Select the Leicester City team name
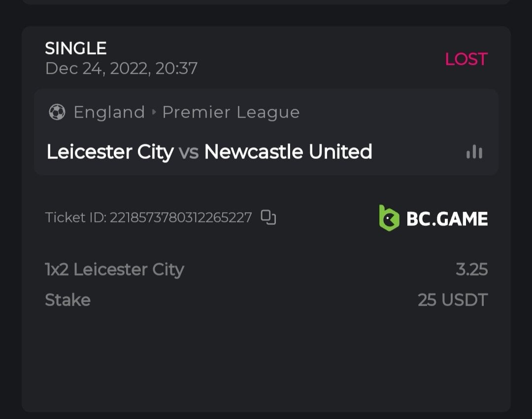This screenshot has height=419, width=532. pyautogui.click(x=110, y=152)
